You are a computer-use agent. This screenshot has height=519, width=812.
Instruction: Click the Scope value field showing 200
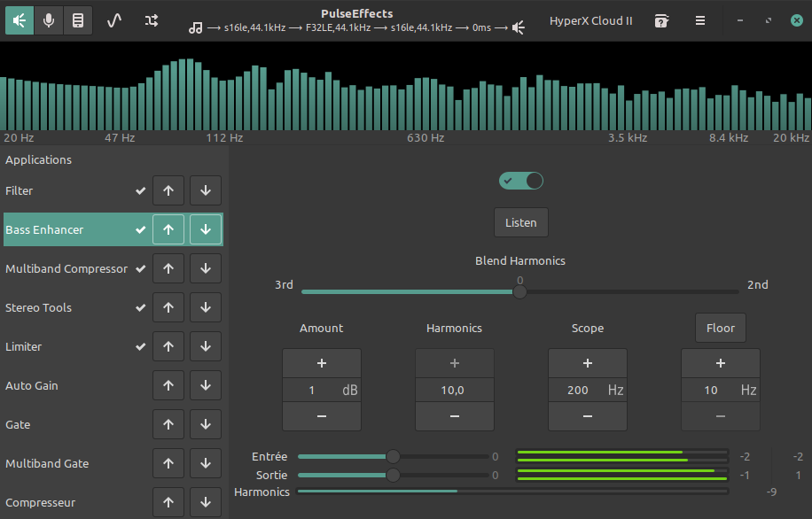click(588, 391)
